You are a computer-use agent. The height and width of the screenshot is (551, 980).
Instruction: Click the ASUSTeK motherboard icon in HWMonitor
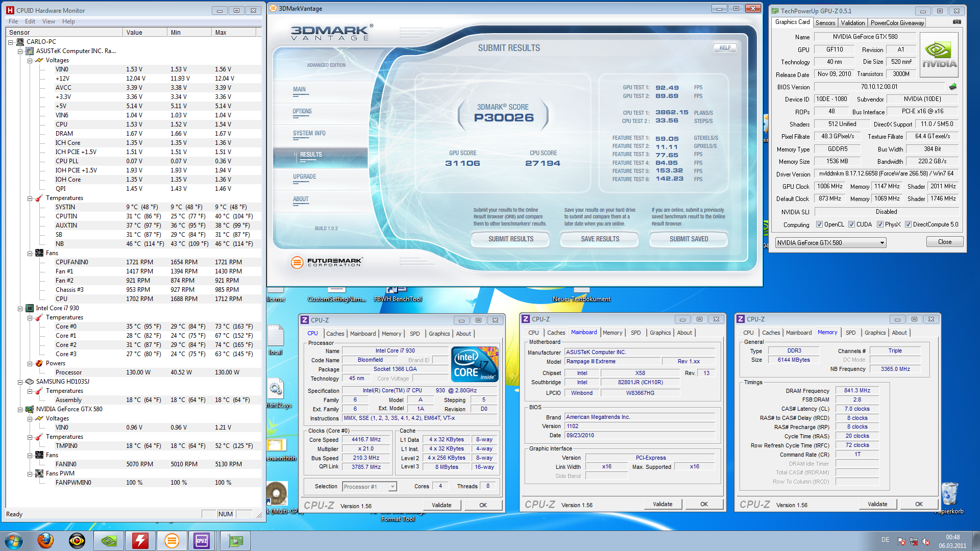[30, 51]
